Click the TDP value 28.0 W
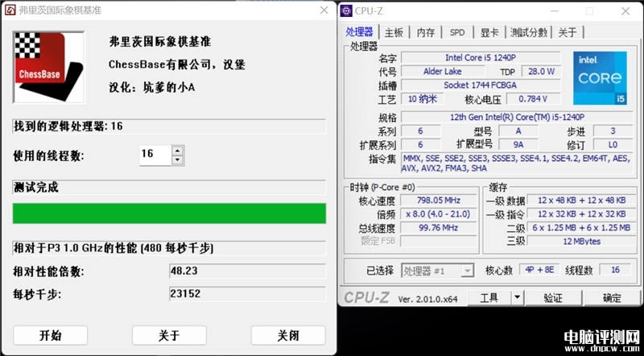The width and height of the screenshot is (644, 356). [541, 72]
